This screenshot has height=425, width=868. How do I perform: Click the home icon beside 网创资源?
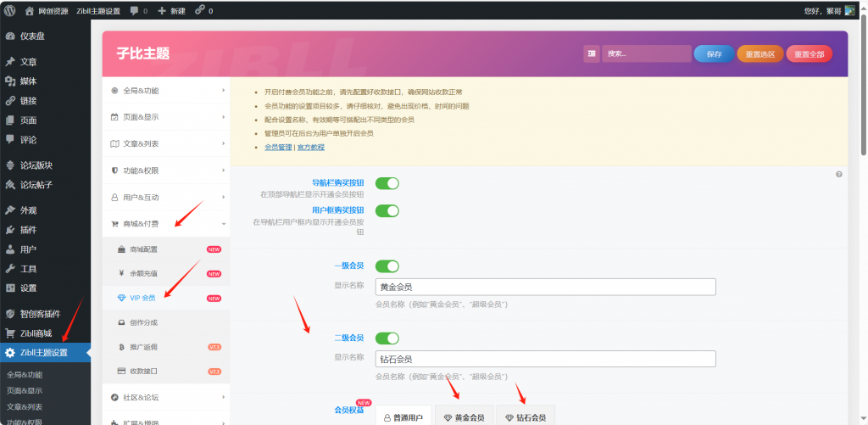(30, 10)
